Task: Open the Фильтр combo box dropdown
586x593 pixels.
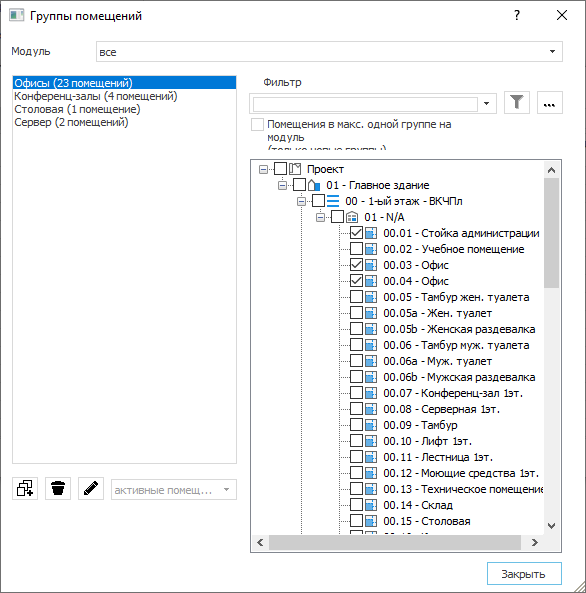Action: click(487, 104)
